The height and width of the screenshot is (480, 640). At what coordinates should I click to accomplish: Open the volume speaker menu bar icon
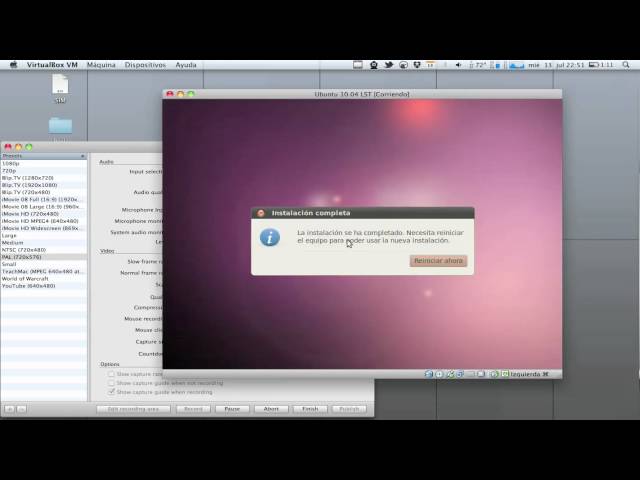pyautogui.click(x=458, y=65)
